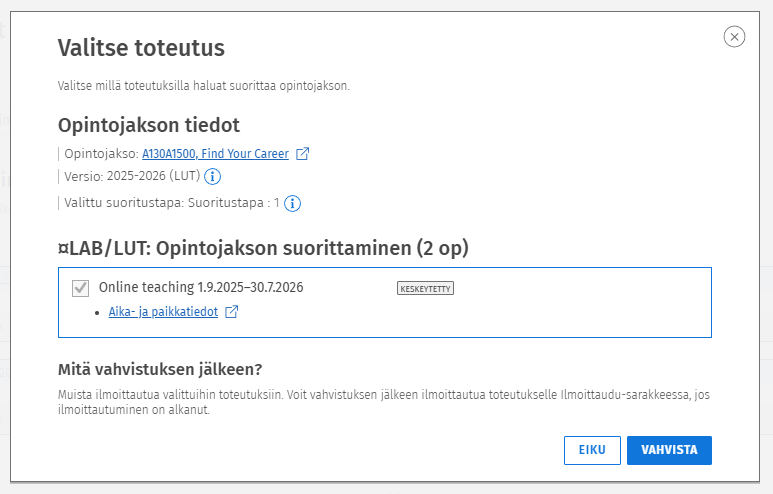773x494 pixels.
Task: Click the Opintojakson tiedot heading
Action: 149,125
